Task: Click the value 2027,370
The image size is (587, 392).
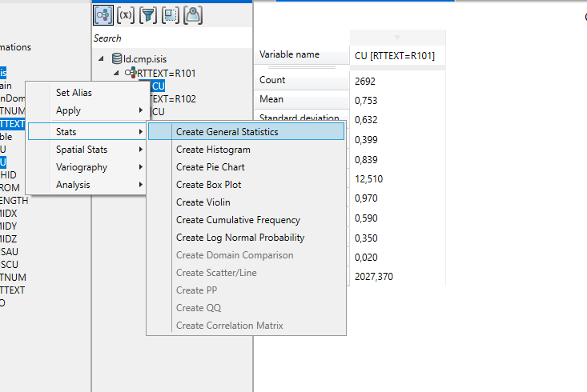Action: 374,277
